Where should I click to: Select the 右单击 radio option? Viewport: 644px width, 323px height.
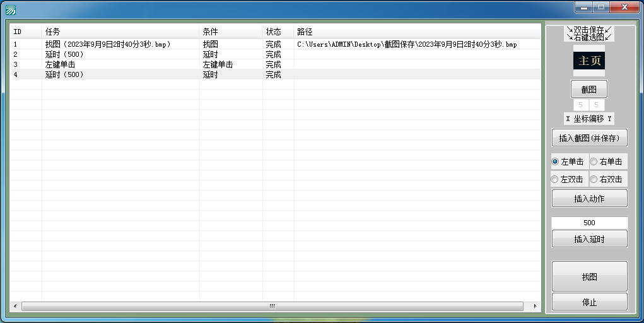point(594,162)
